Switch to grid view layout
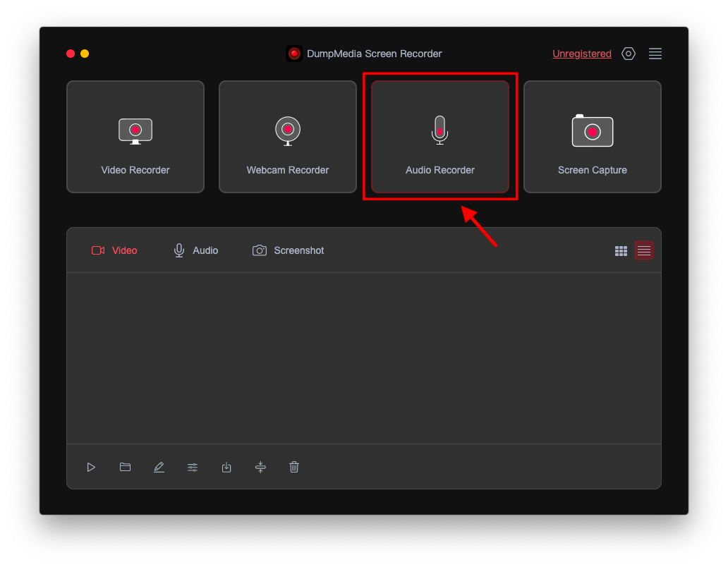728x567 pixels. coord(621,251)
